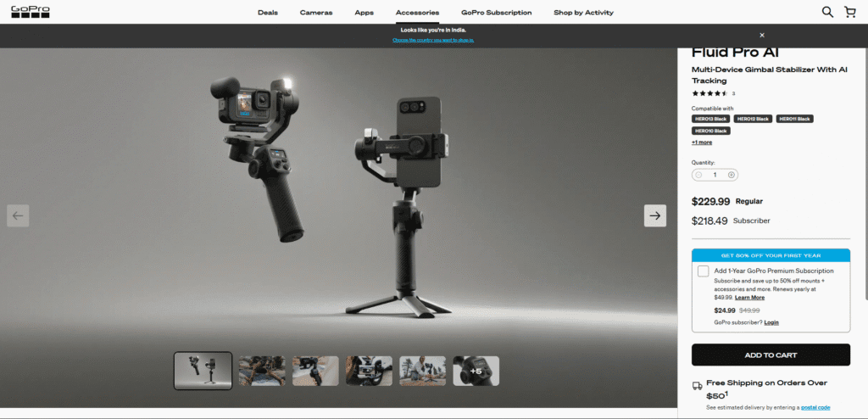Click the star rating reviews
The image size is (868, 419).
point(709,93)
